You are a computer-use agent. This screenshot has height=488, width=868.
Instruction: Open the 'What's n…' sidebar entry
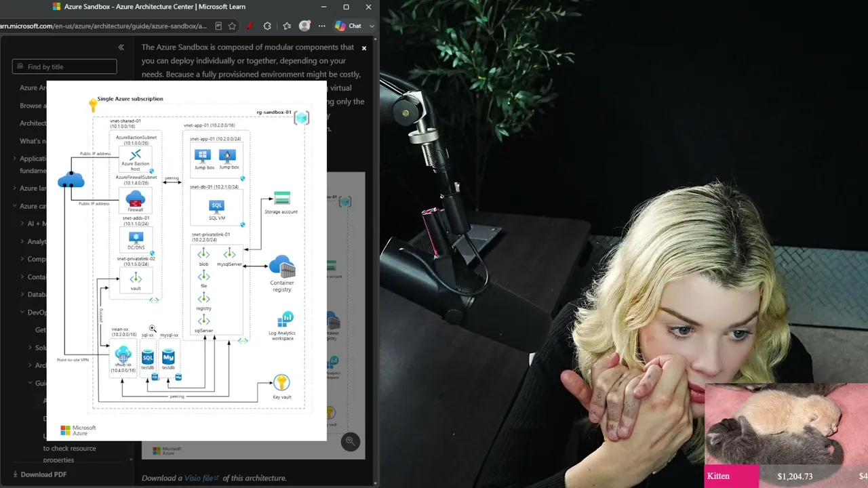point(33,141)
